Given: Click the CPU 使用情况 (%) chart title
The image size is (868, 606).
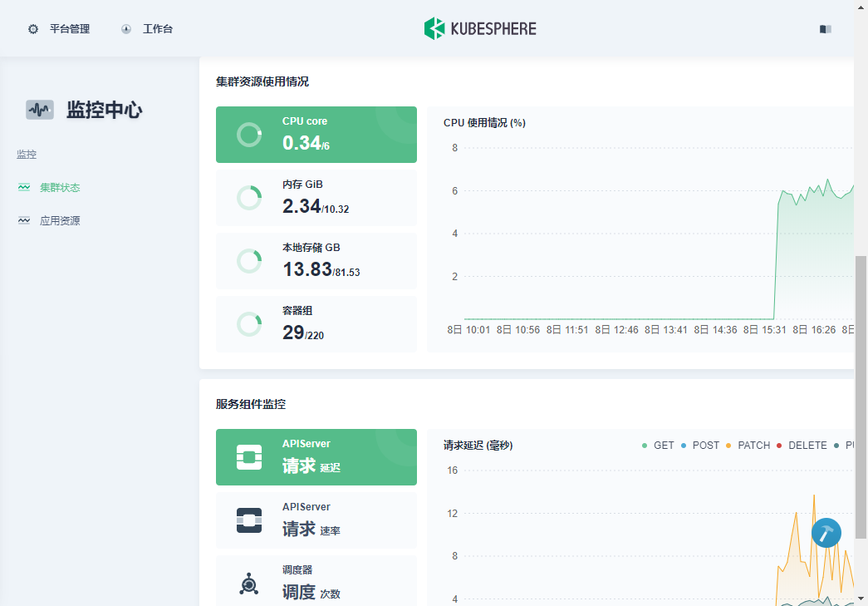Looking at the screenshot, I should pos(484,122).
